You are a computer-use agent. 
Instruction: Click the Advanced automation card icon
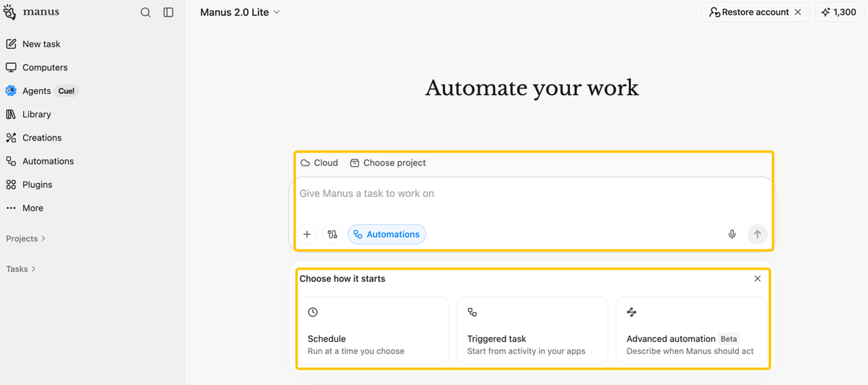(x=631, y=312)
